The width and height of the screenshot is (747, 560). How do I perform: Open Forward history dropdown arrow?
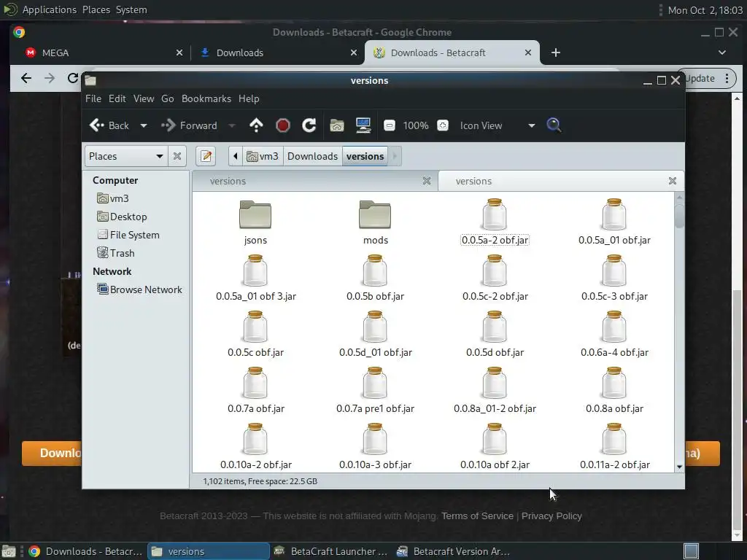point(232,125)
